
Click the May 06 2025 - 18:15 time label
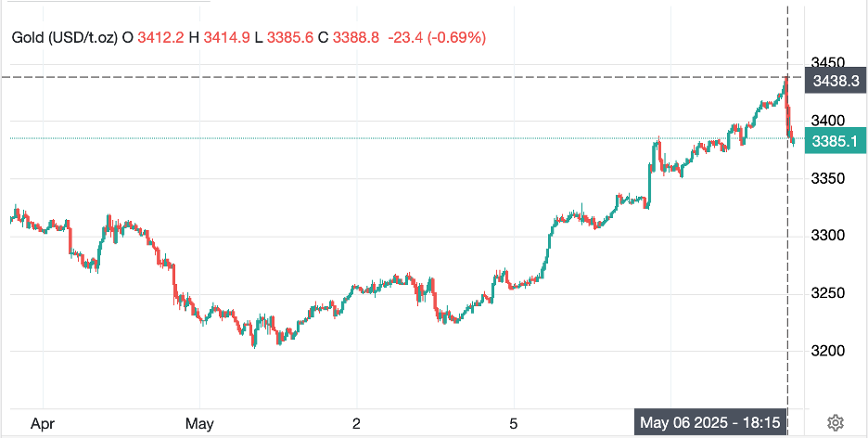click(x=710, y=423)
